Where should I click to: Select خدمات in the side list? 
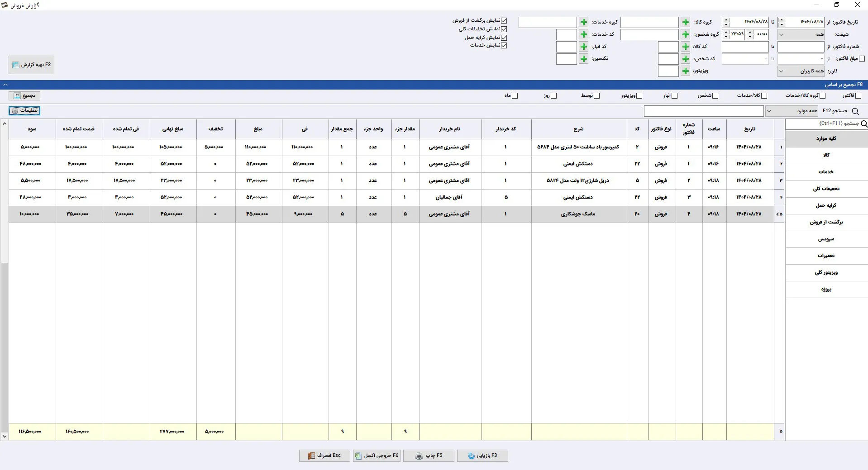[826, 172]
